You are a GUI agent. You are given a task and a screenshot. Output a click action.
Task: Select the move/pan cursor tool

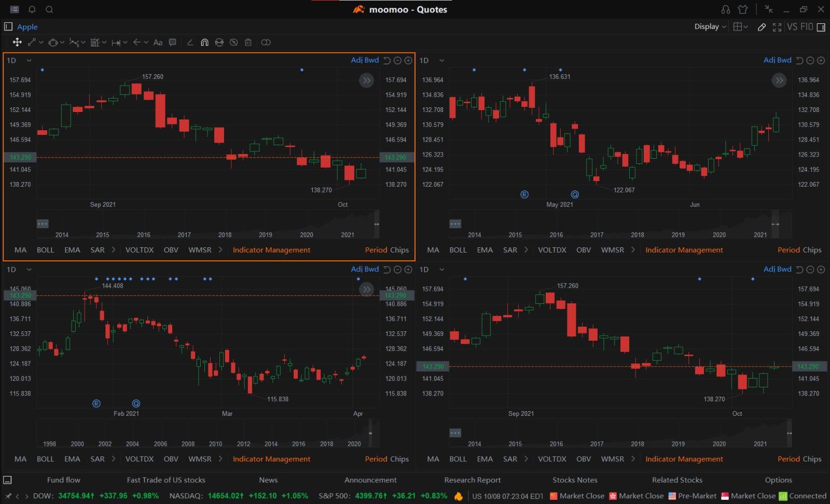[x=17, y=43]
